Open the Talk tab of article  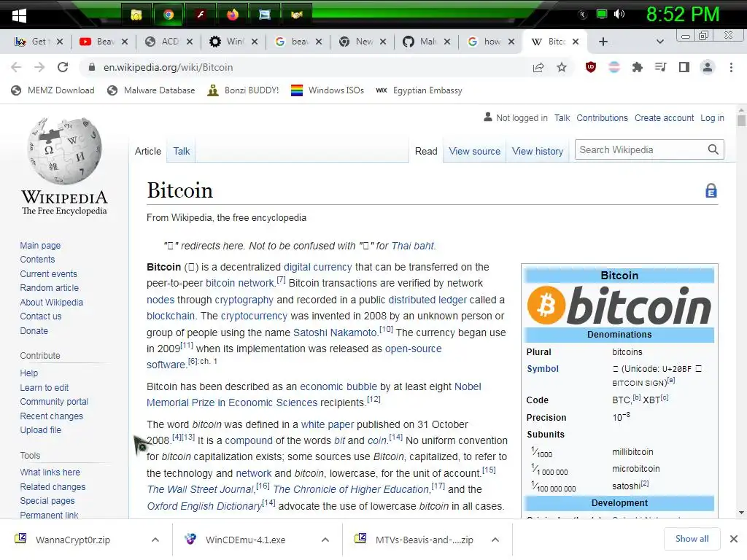point(181,151)
